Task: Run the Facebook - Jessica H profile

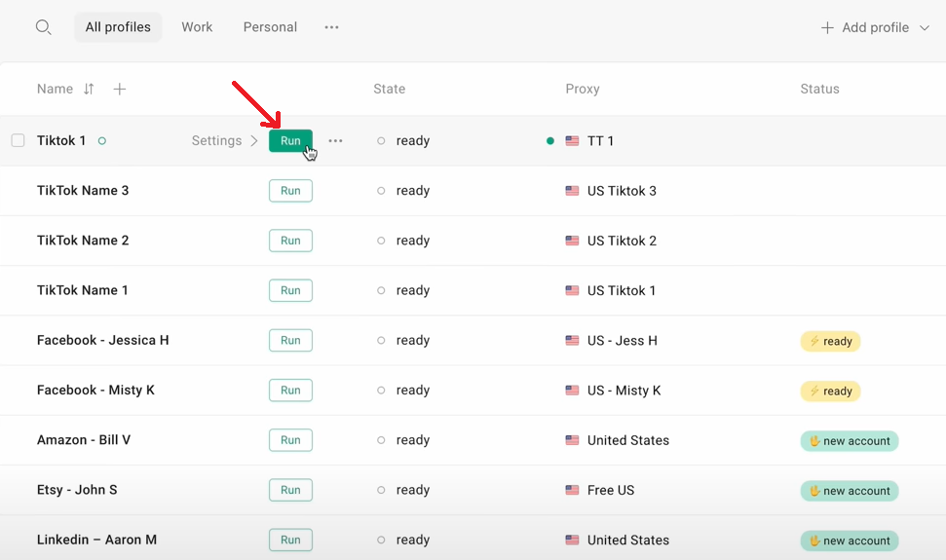Action: click(x=290, y=340)
